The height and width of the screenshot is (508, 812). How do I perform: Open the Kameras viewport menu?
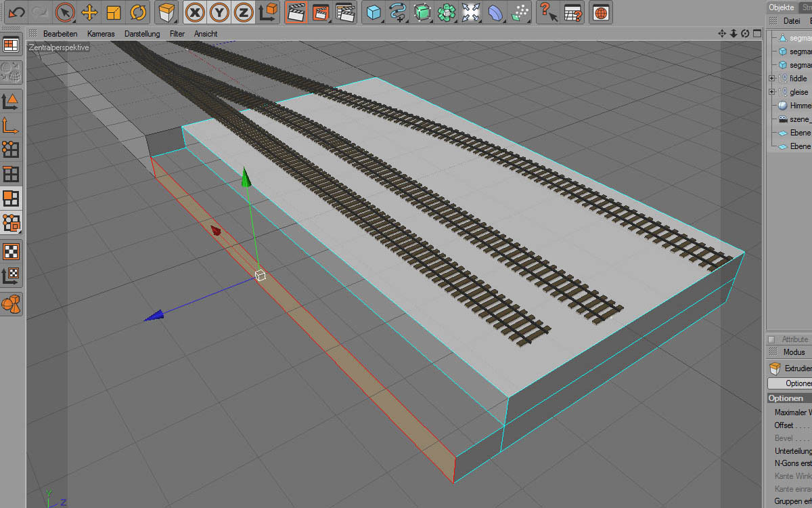(x=101, y=33)
